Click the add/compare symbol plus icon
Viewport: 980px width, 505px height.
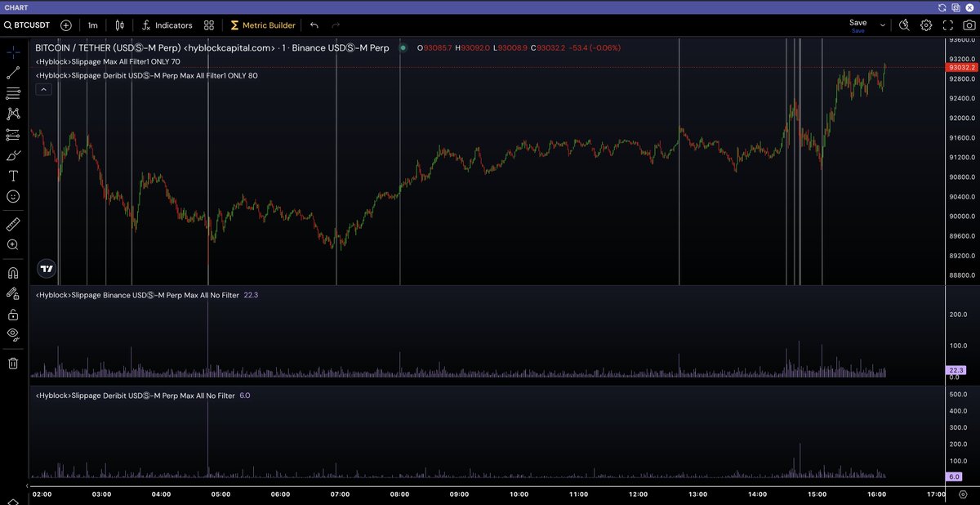tap(66, 25)
